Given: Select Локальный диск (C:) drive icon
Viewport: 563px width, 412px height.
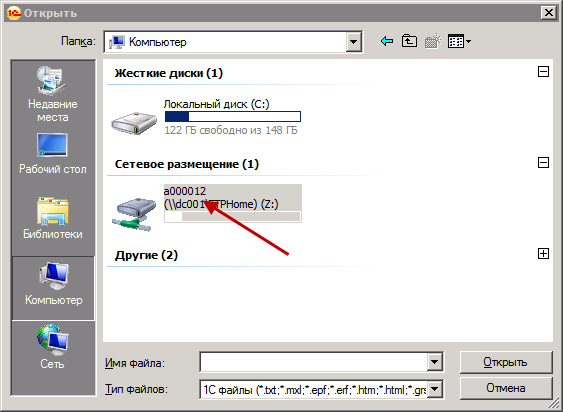Looking at the screenshot, I should coord(134,123).
